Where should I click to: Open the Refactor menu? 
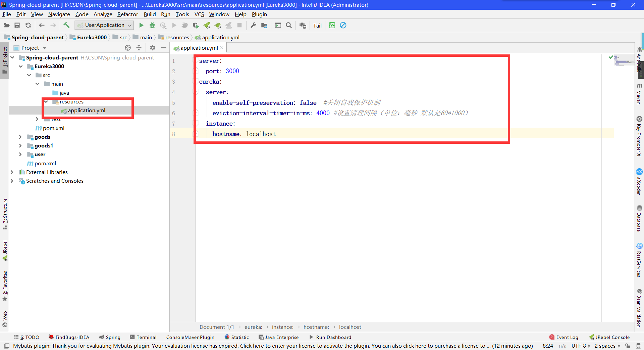127,14
